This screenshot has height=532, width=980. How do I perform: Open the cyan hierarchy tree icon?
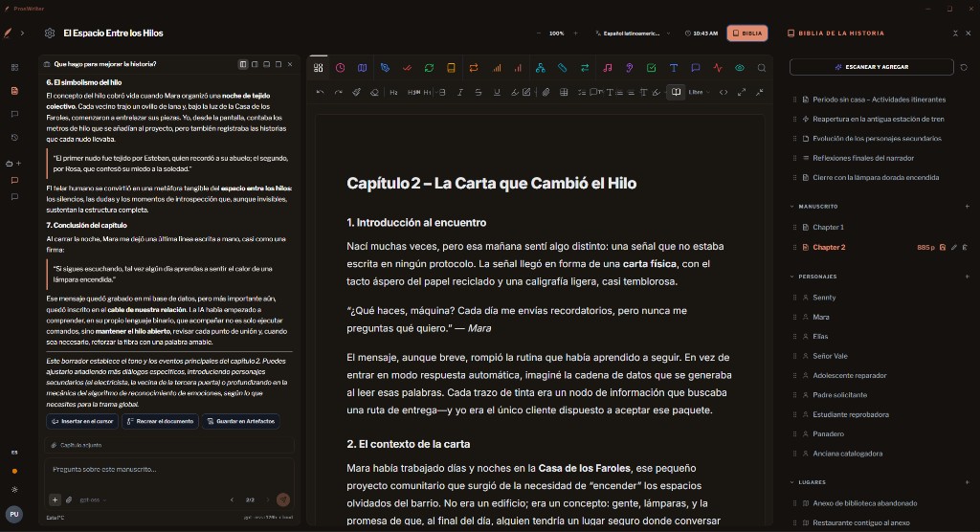(x=540, y=68)
